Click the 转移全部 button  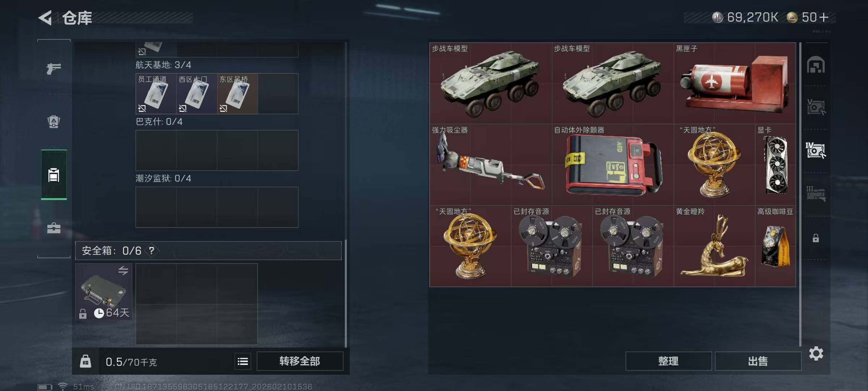click(x=300, y=361)
